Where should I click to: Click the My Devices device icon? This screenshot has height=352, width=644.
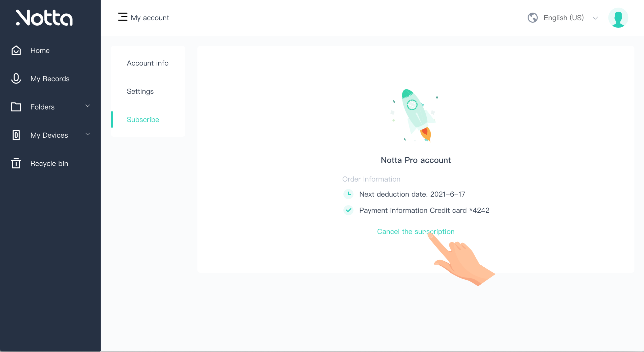16,135
